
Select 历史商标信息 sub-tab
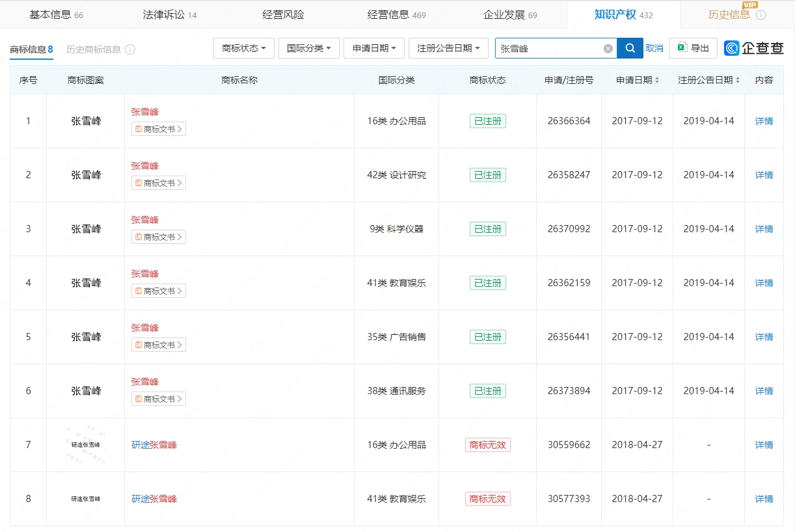[94, 49]
